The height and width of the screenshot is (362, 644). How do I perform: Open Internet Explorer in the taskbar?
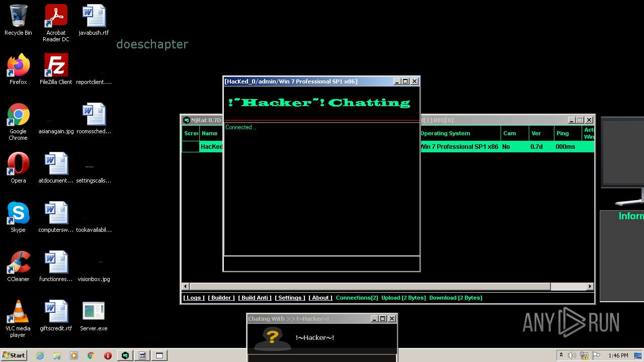tap(40, 355)
